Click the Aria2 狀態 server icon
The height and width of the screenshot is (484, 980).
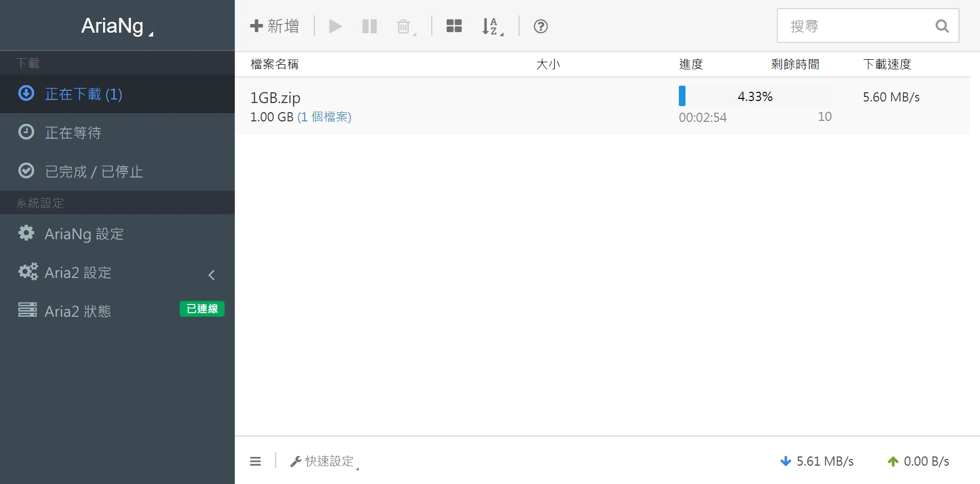pos(28,310)
